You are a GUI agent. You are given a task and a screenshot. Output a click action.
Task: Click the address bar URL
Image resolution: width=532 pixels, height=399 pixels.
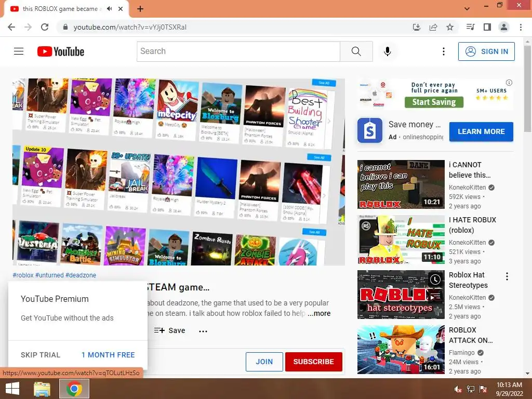click(130, 27)
